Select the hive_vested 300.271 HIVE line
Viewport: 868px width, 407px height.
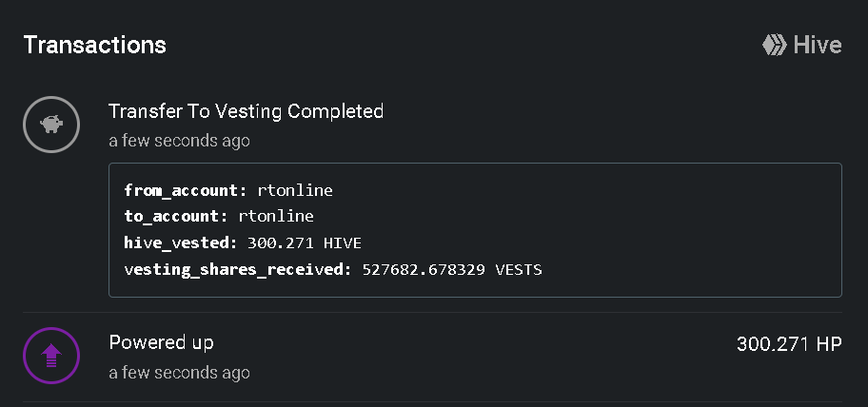pyautogui.click(x=243, y=242)
